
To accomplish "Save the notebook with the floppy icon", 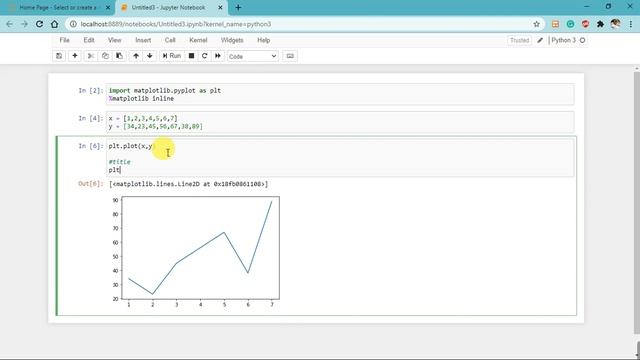I will click(59, 56).
